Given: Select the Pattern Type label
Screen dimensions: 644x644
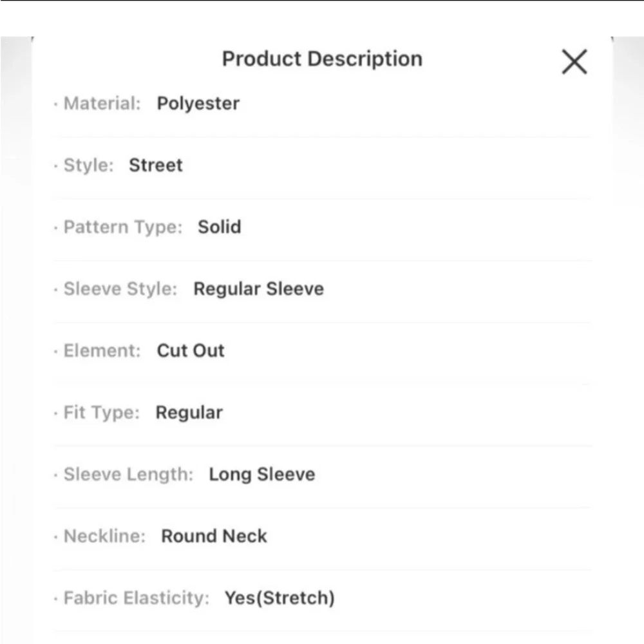Looking at the screenshot, I should tap(122, 227).
